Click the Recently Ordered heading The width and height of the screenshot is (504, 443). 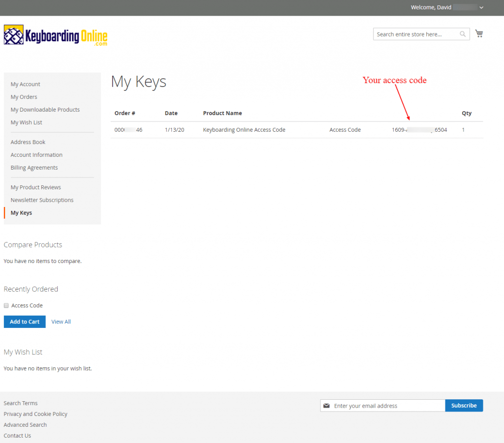pos(31,289)
